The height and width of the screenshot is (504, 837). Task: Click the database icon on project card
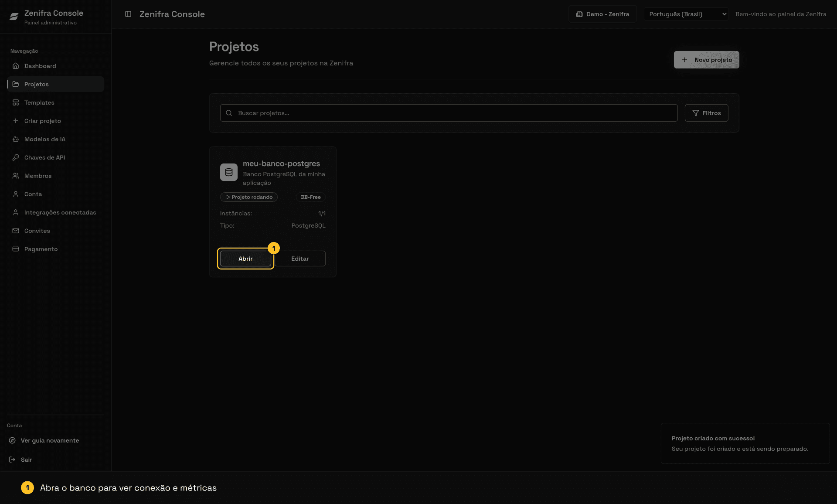click(229, 172)
